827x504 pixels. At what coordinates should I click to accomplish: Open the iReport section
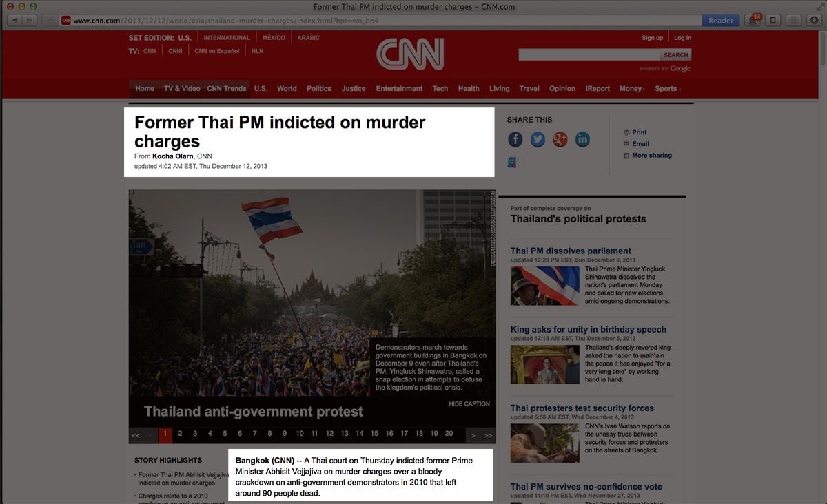598,89
